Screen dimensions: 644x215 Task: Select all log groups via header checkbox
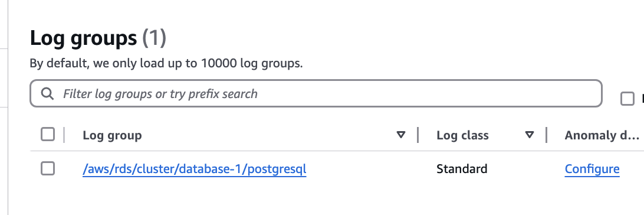pos(48,135)
